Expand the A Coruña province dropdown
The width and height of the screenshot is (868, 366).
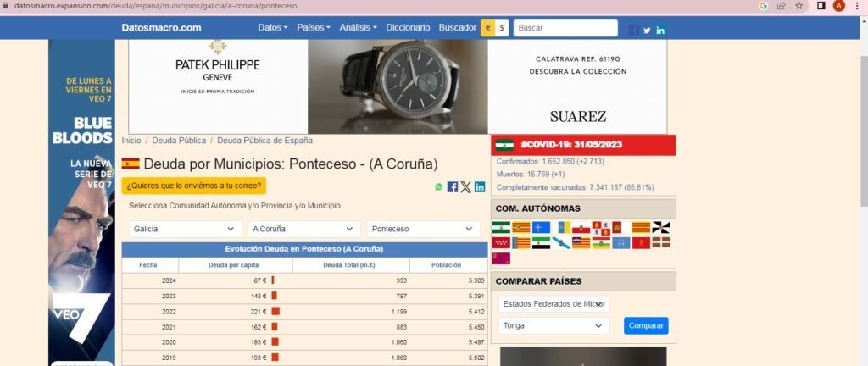pyautogui.click(x=303, y=229)
